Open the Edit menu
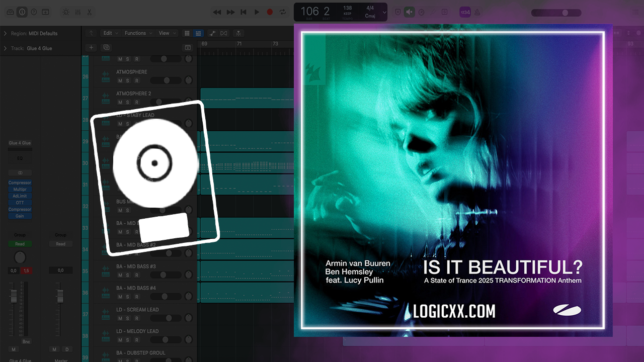This screenshot has width=644, height=362. coord(110,33)
